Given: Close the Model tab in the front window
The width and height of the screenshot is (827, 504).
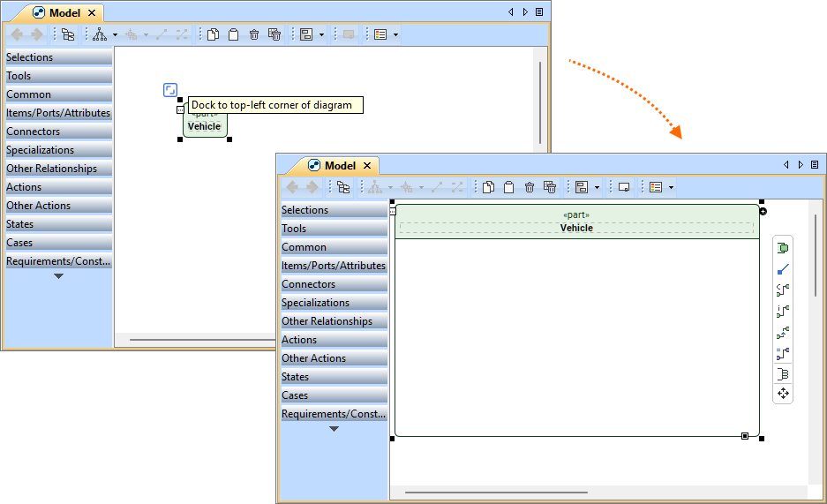Looking at the screenshot, I should (x=366, y=166).
